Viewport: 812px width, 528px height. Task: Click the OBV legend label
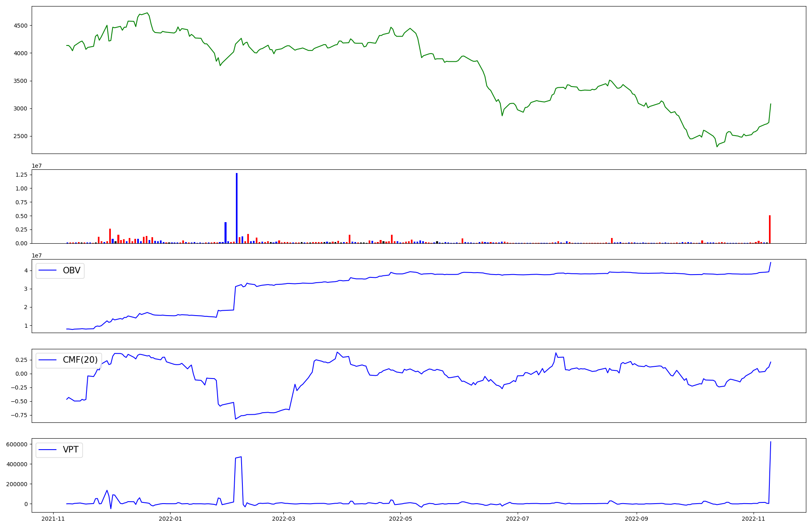(71, 270)
